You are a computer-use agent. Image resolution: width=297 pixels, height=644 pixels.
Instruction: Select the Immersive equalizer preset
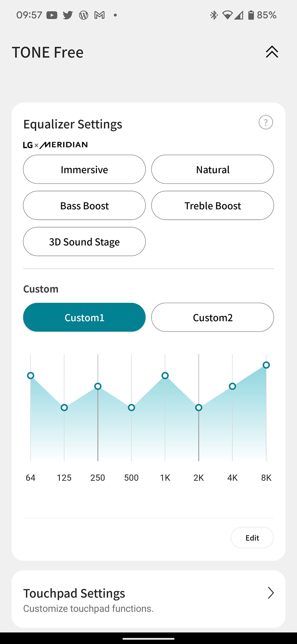(x=84, y=169)
